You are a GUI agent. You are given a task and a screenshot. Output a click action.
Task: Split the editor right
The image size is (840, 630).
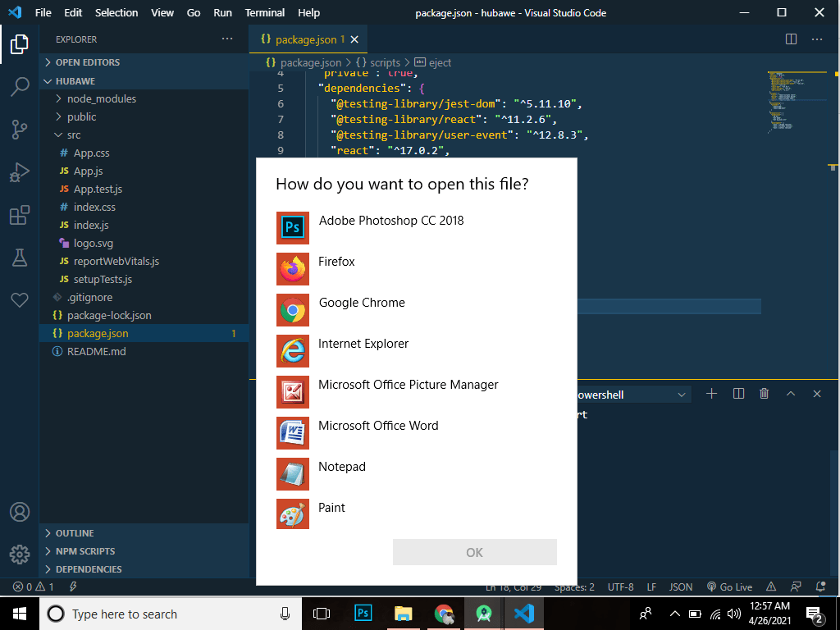click(791, 39)
